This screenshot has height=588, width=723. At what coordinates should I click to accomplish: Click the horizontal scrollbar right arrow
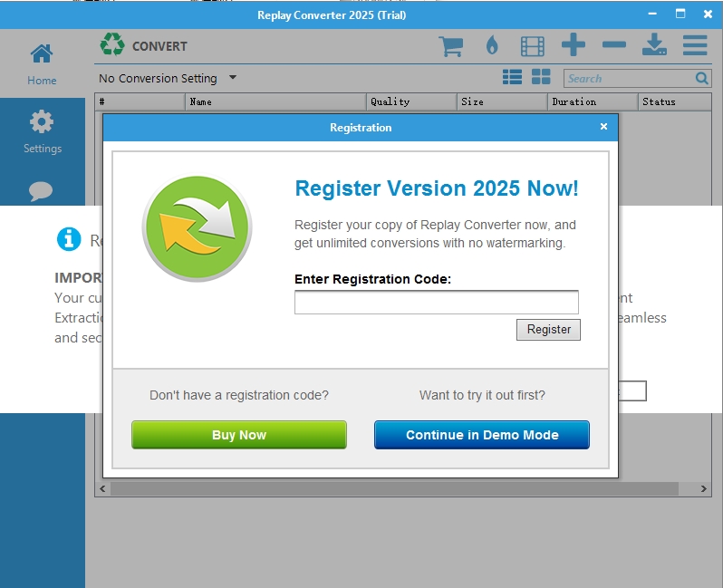click(x=704, y=489)
